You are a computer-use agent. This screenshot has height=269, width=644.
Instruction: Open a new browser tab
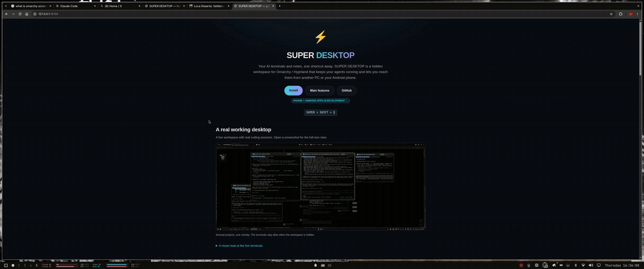[280, 6]
